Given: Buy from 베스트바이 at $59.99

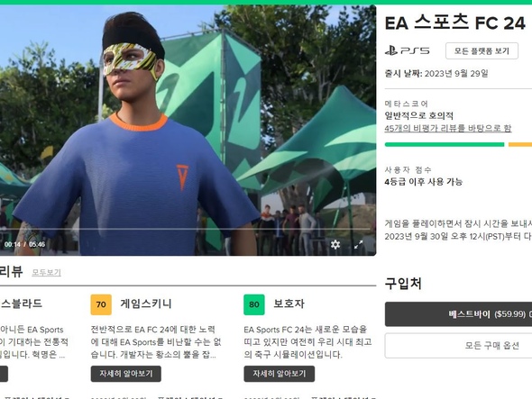Looking at the screenshot, I should tap(458, 314).
